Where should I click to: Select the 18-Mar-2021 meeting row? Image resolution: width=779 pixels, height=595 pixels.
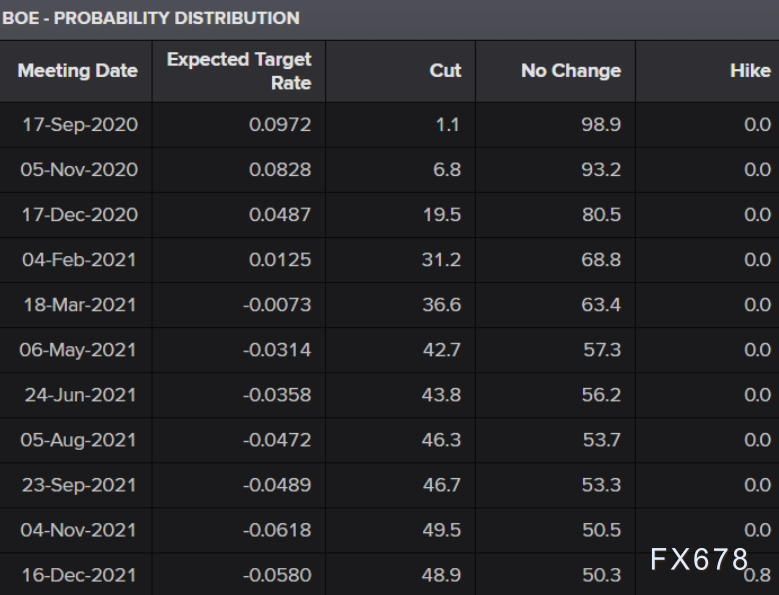tap(79, 305)
